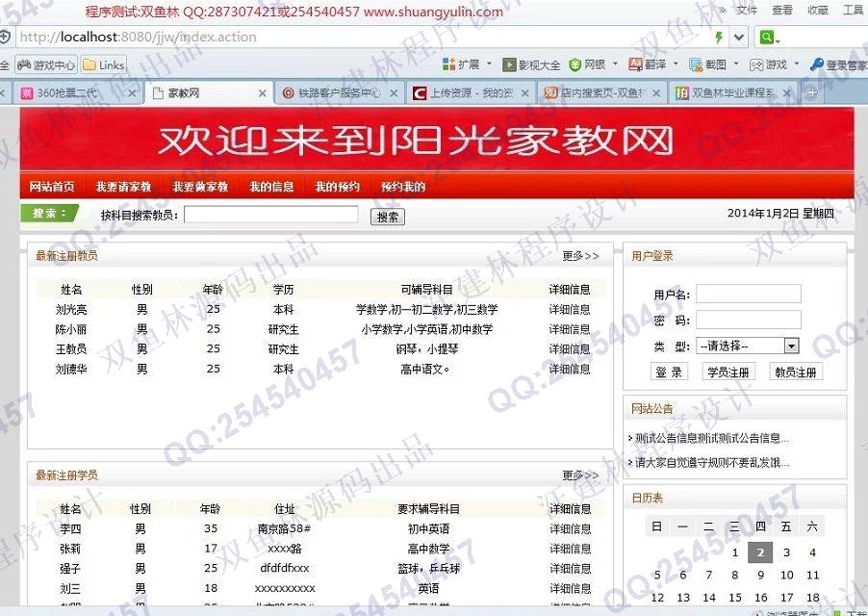
Task: Open 我要请家教 in the navigation menu
Action: click(x=124, y=187)
